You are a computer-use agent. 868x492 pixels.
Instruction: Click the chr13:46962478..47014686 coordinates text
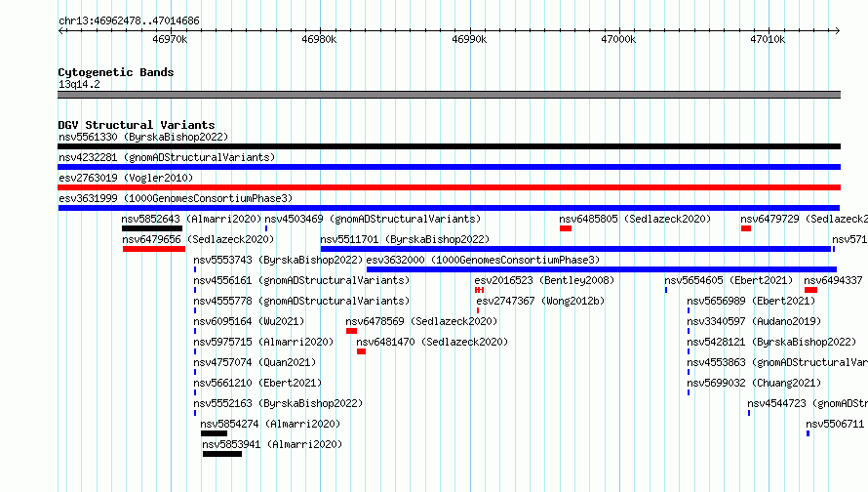click(x=129, y=20)
